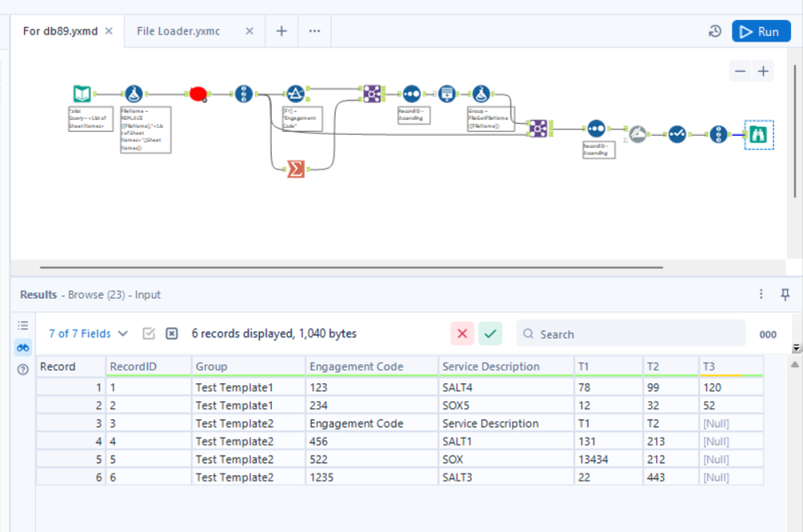Open Results three-dot options menu
The width and height of the screenshot is (803, 532).
point(761,294)
